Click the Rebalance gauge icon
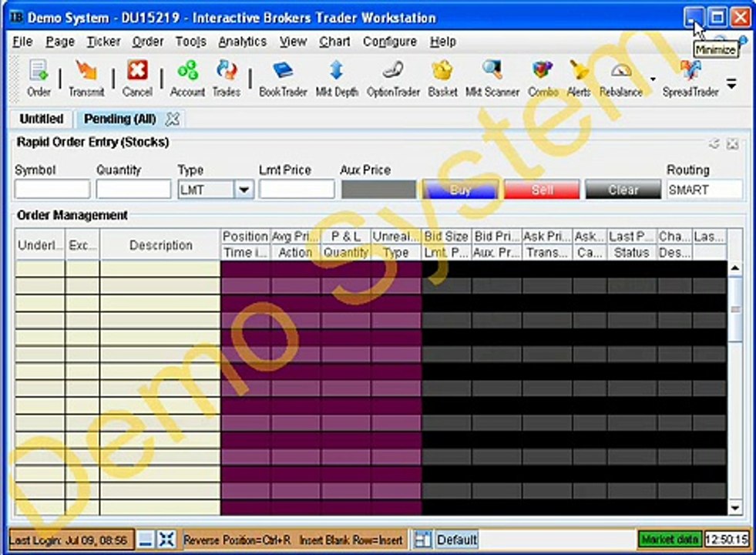This screenshot has height=555, width=756. coord(621,78)
